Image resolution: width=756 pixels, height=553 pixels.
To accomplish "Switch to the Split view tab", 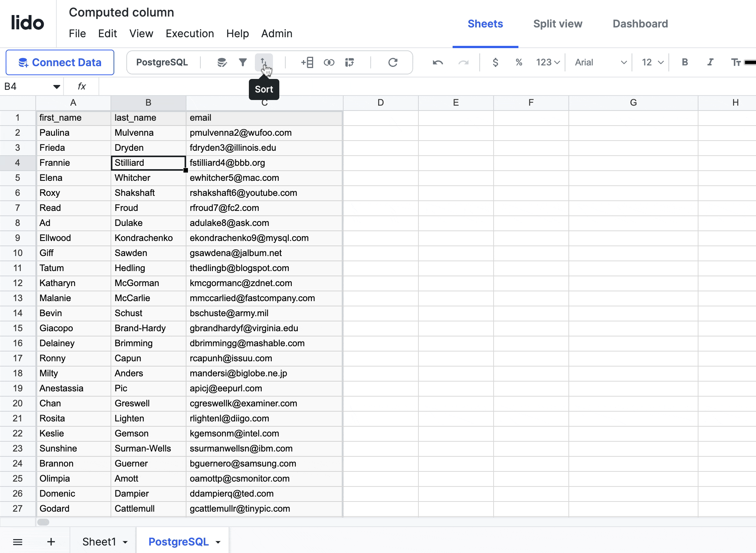I will click(x=558, y=24).
